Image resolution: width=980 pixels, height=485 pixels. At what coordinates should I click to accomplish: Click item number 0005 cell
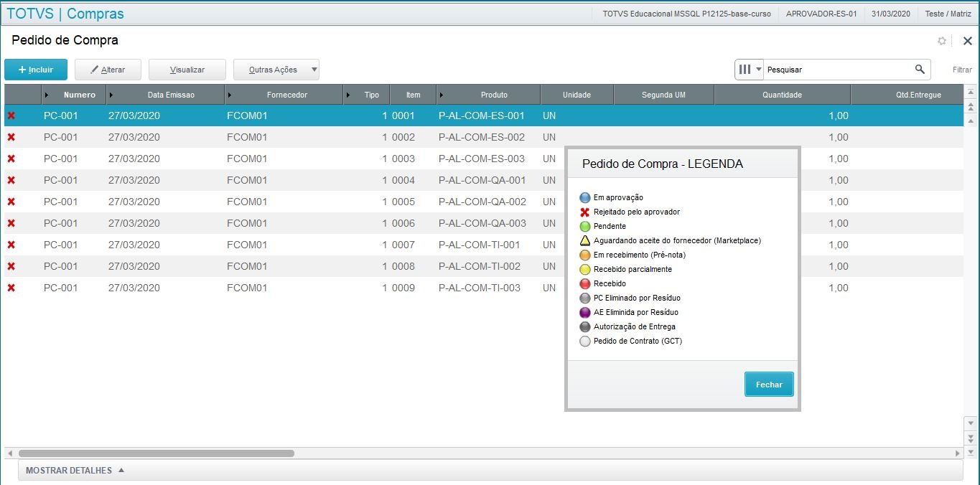(413, 202)
